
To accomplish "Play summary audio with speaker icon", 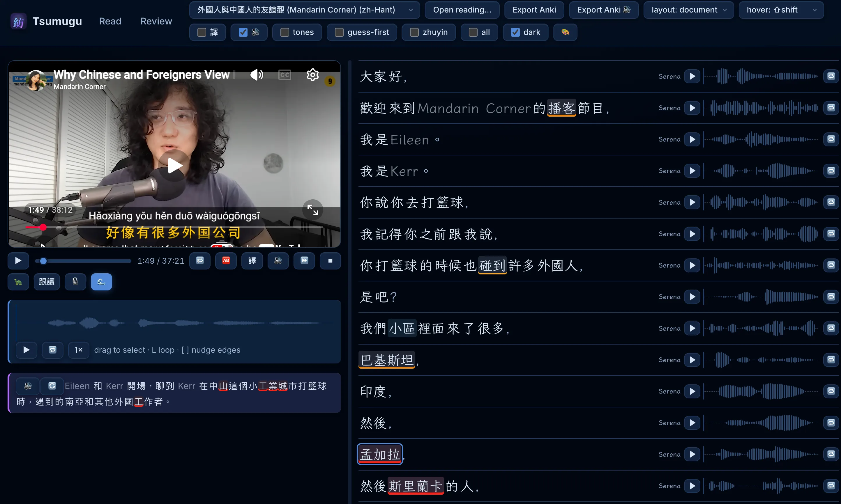I will (x=28, y=386).
